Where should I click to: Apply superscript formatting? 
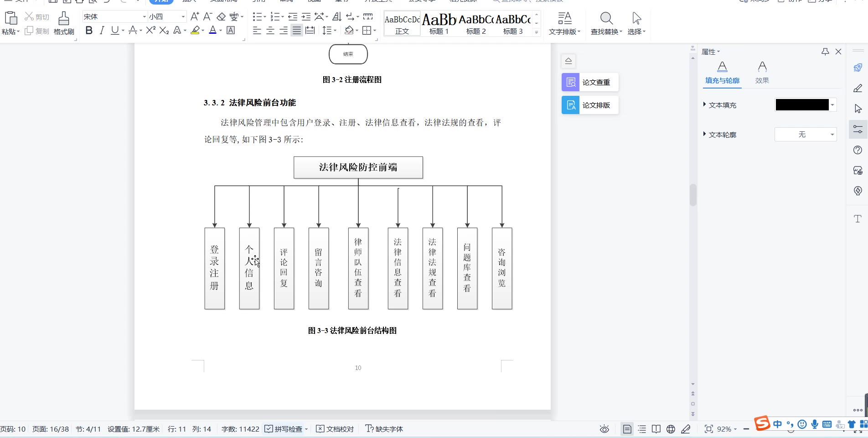[151, 30]
